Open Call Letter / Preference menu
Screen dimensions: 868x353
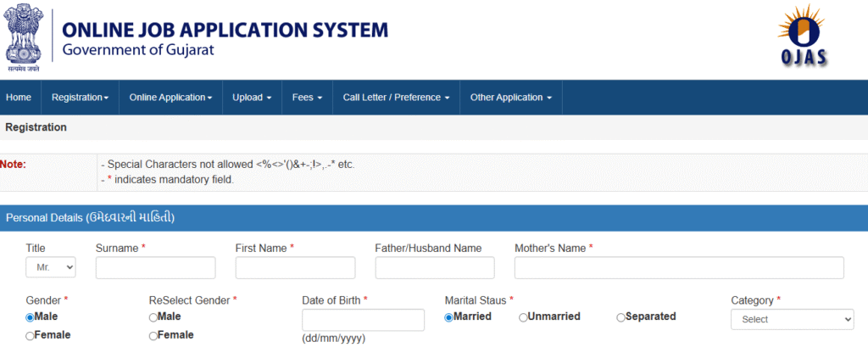pos(396,98)
